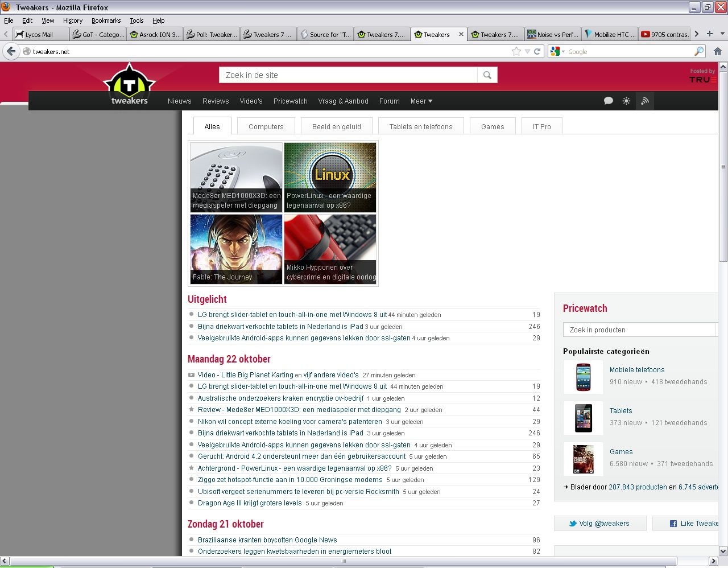Viewport: 728px width, 568px height.
Task: Open new tab with plus button
Action: tap(709, 34)
